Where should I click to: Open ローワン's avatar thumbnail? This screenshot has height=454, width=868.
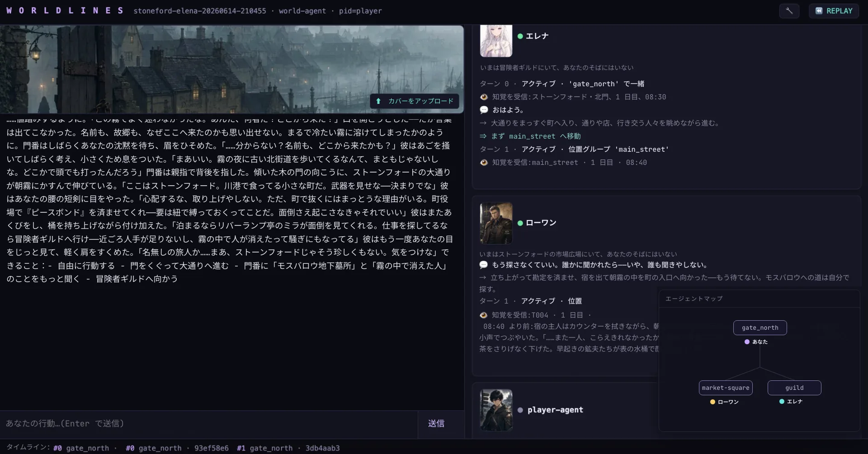coord(496,223)
